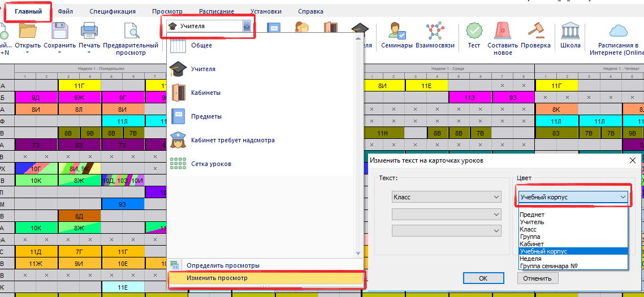Open the Учебный корпус color dropdown
The width and height of the screenshot is (644, 297).
573,197
